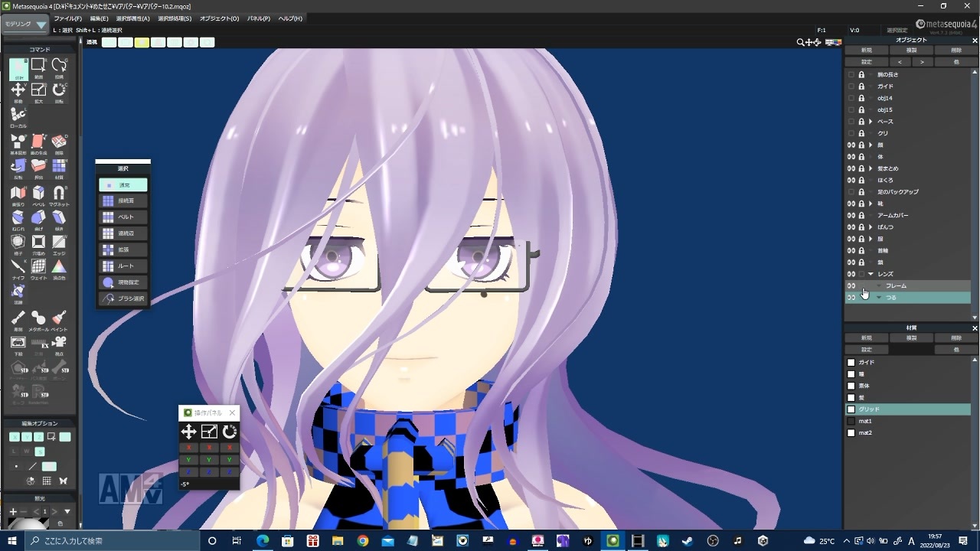980x551 pixels.
Task: Select the ペイント paint tool
Action: tap(59, 321)
